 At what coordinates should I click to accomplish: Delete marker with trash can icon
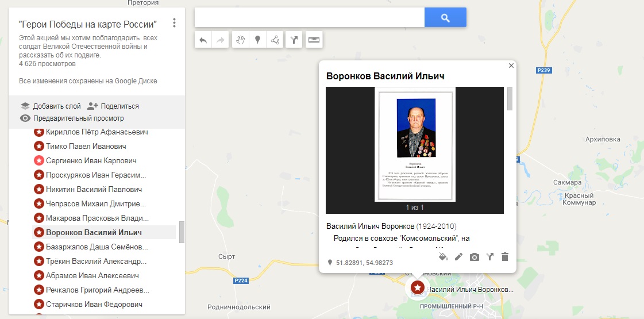505,257
